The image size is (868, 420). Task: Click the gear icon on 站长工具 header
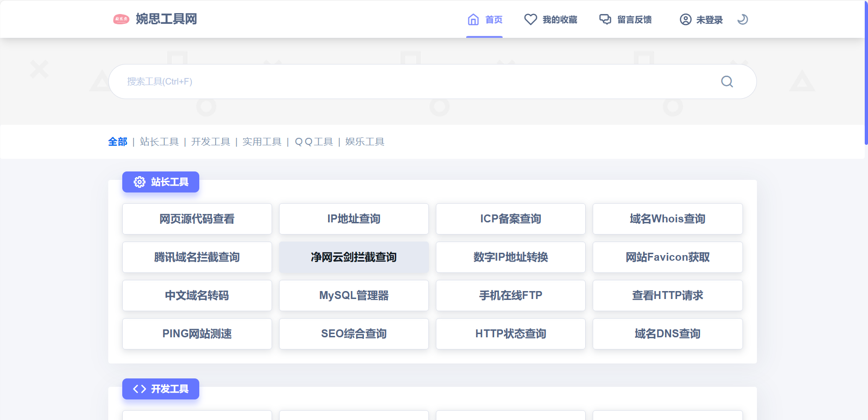tap(140, 182)
